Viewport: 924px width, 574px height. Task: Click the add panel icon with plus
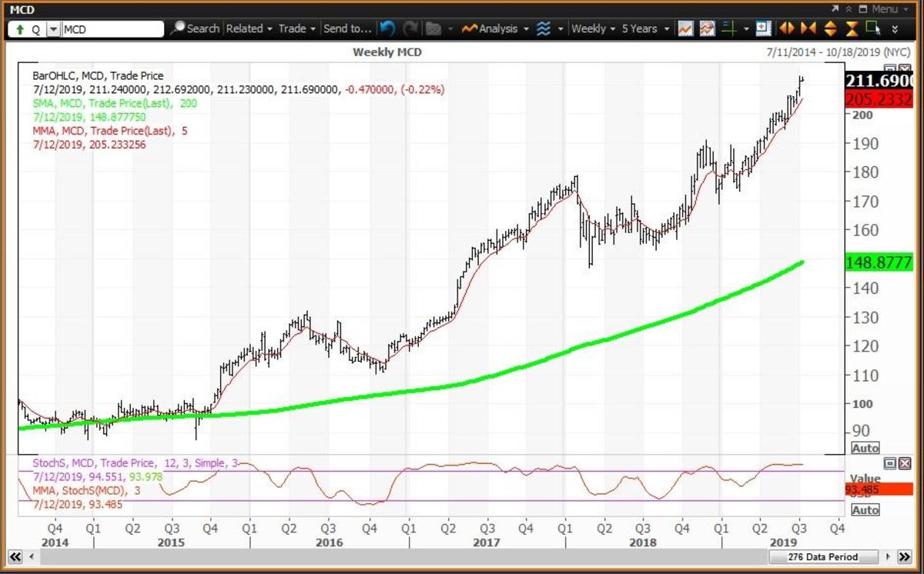tap(763, 28)
